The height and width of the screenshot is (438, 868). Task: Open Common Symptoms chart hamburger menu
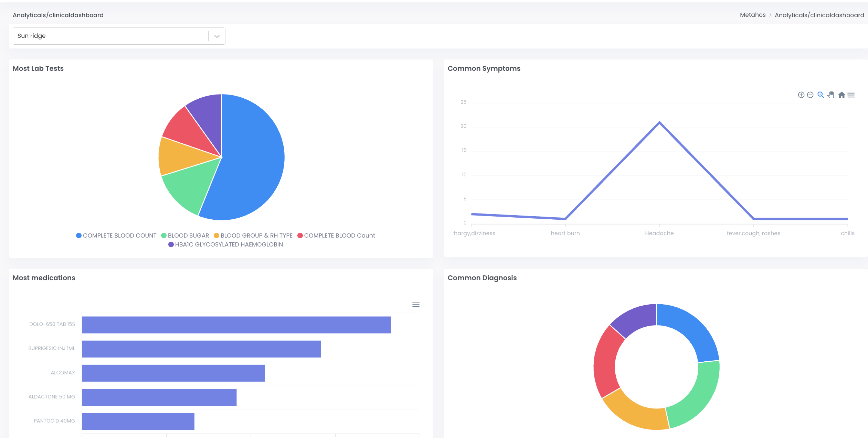coord(851,95)
